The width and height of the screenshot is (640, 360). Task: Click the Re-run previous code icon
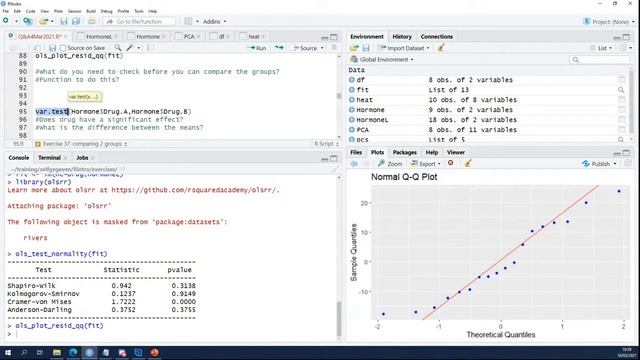tap(279, 48)
